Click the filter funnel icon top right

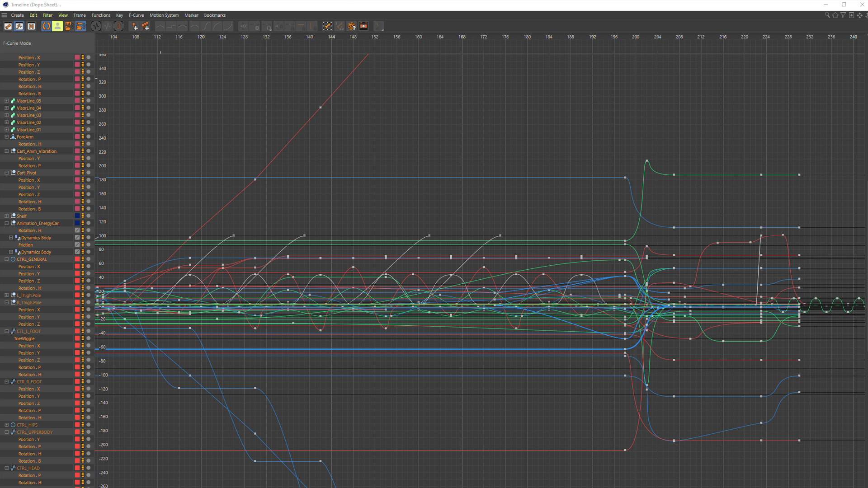pyautogui.click(x=843, y=15)
